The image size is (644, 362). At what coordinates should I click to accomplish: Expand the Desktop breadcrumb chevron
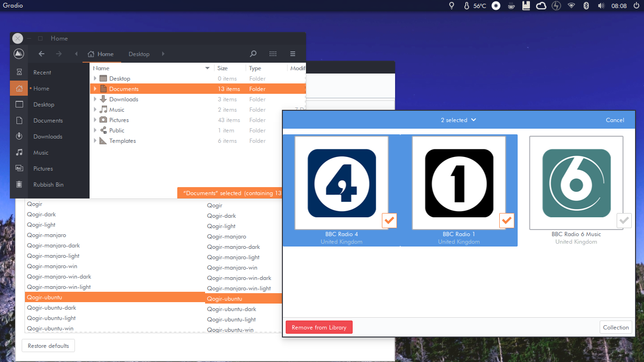163,54
